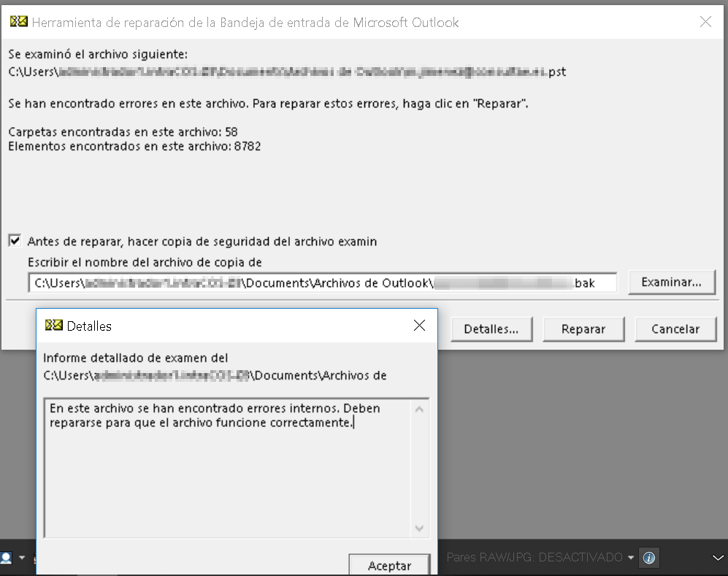Image resolution: width=728 pixels, height=576 pixels.
Task: Click the person icon in bottom-left bar
Action: (x=7, y=558)
